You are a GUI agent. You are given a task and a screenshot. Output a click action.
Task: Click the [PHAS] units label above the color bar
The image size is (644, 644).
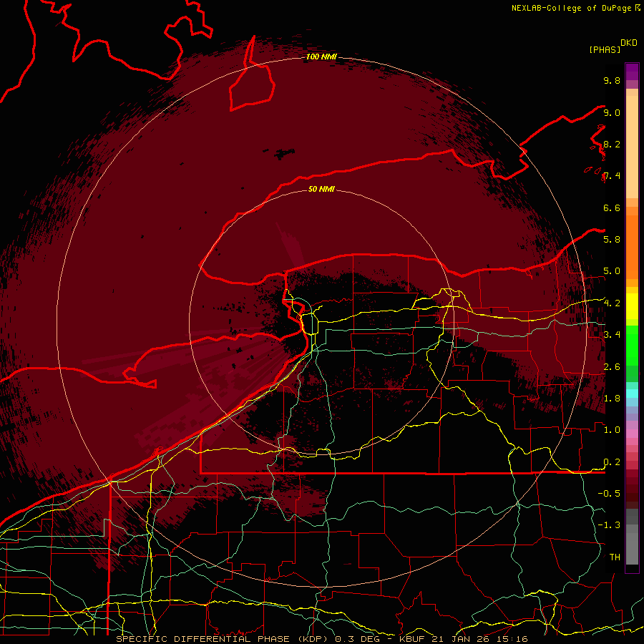[605, 49]
